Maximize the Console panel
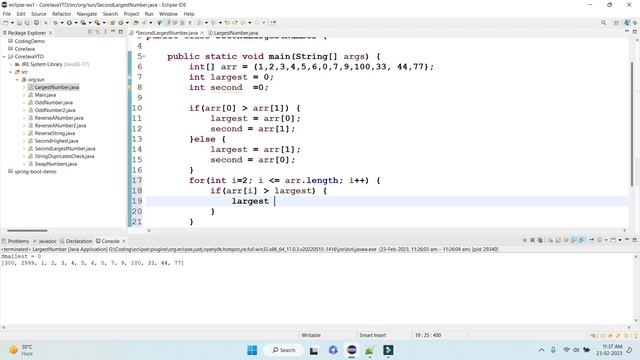Viewport: 640px width, 360px height. [635, 240]
